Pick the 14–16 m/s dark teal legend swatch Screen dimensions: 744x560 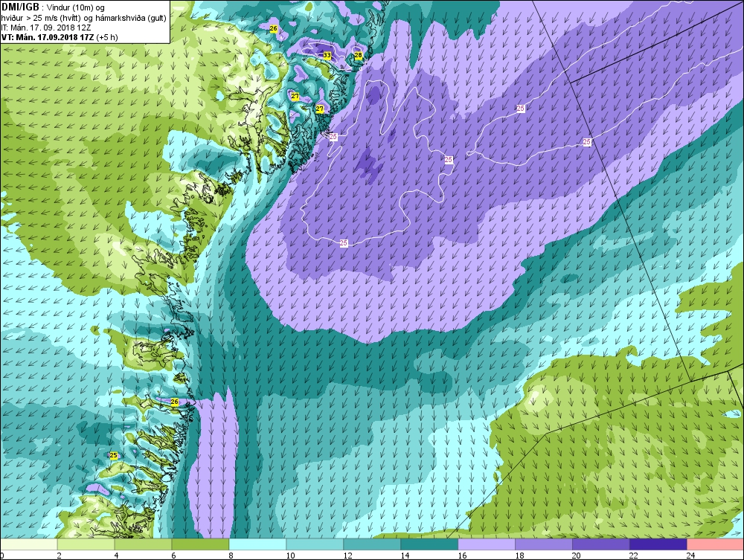[429, 544]
